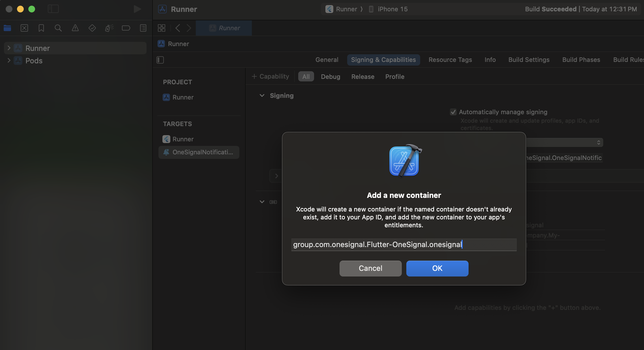Screen dimensions: 644x350
Task: Open the Runner scheme selector
Action: 341,9
